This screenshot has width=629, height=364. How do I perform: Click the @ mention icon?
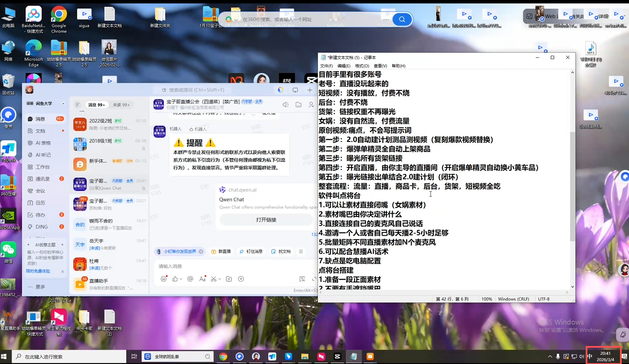(x=190, y=279)
